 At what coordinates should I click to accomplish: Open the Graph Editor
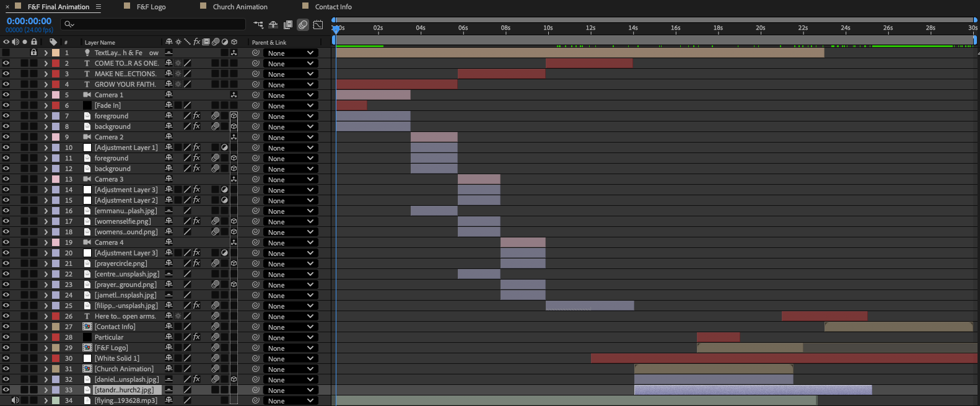pyautogui.click(x=318, y=25)
